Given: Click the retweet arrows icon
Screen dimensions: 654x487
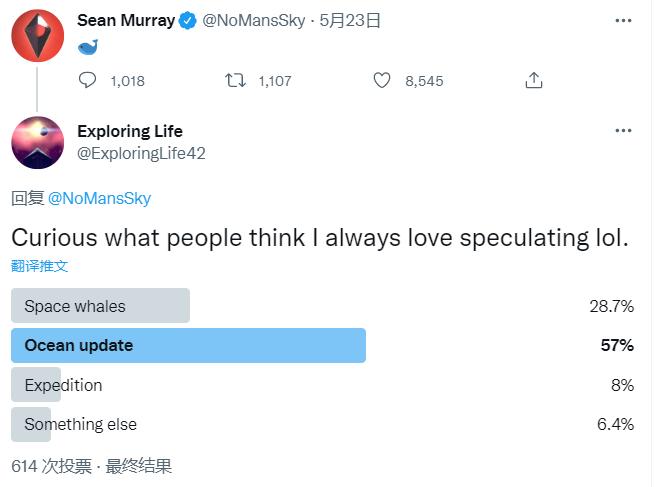Looking at the screenshot, I should (235, 81).
